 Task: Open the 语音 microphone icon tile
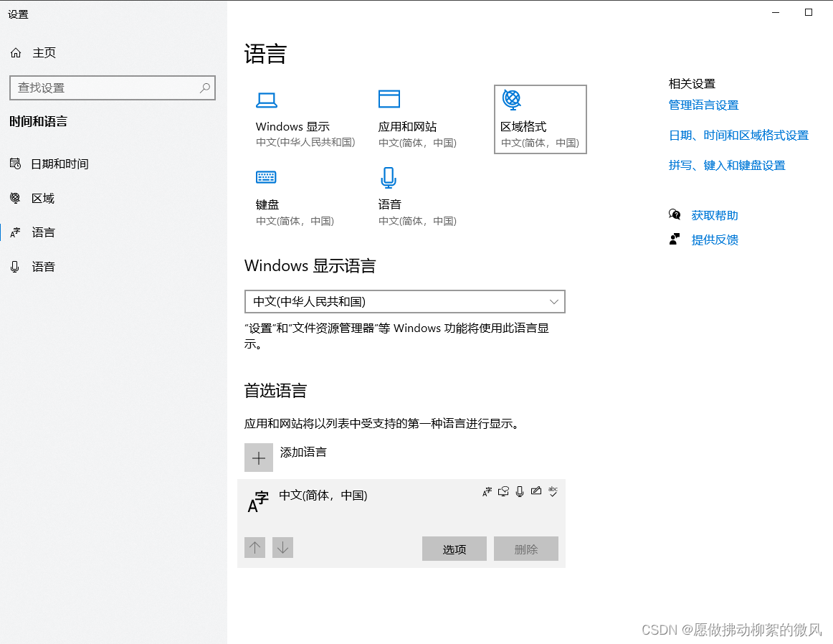[389, 177]
